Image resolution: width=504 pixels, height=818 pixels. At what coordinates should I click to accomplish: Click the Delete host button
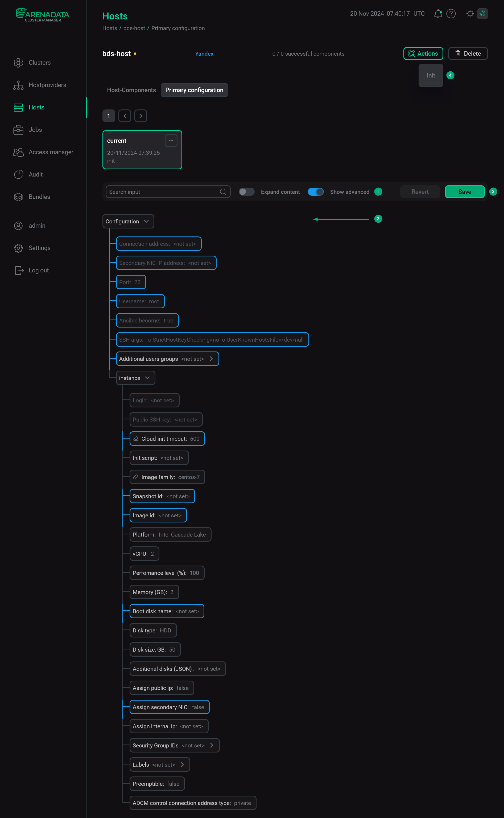[x=468, y=54]
